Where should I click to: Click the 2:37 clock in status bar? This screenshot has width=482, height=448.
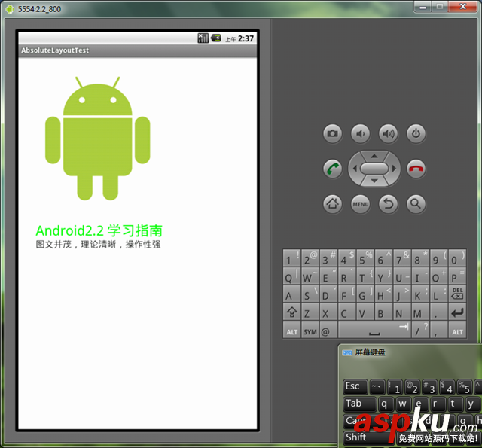tap(246, 38)
